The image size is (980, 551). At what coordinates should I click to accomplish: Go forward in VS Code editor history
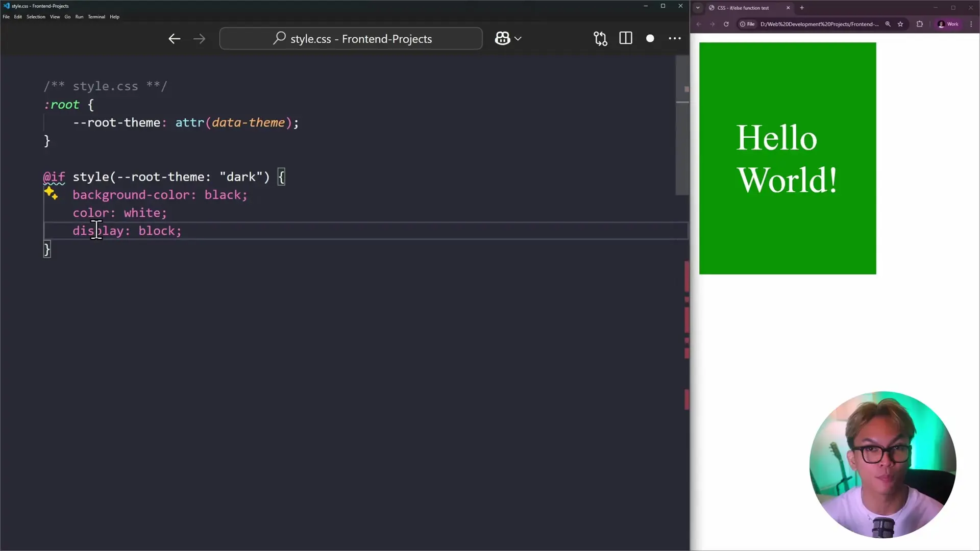[x=199, y=39]
